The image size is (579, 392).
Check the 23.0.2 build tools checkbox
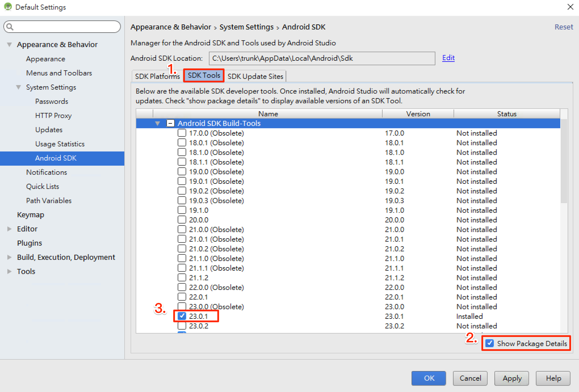(182, 326)
